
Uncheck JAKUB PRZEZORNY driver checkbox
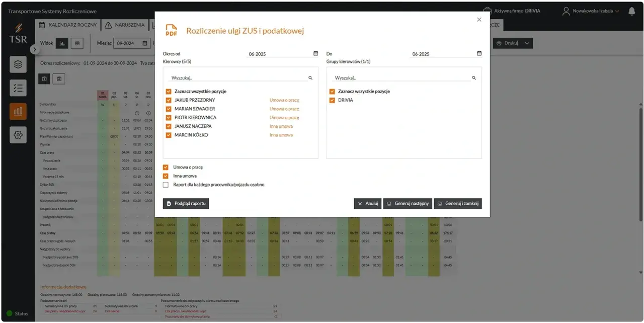click(169, 100)
